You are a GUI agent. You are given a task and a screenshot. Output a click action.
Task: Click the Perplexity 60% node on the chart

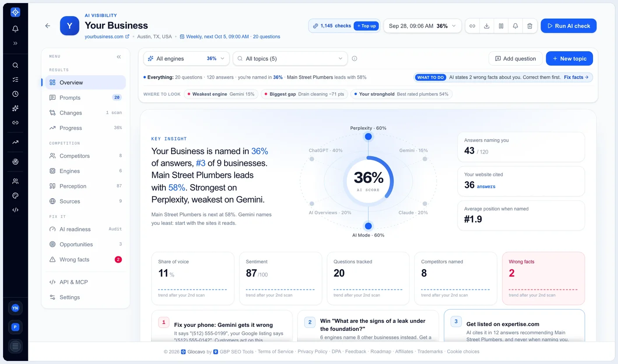369,136
